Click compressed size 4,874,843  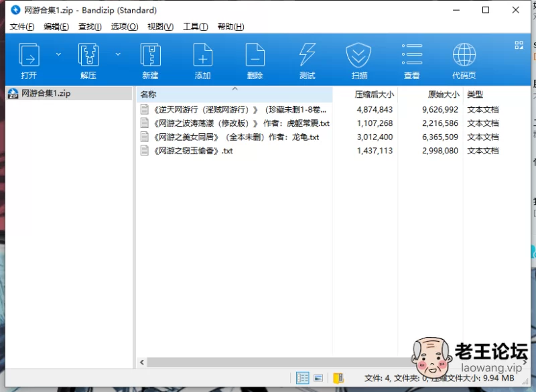[375, 110]
